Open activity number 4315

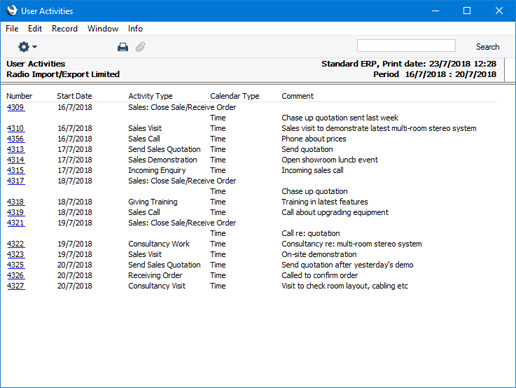15,170
